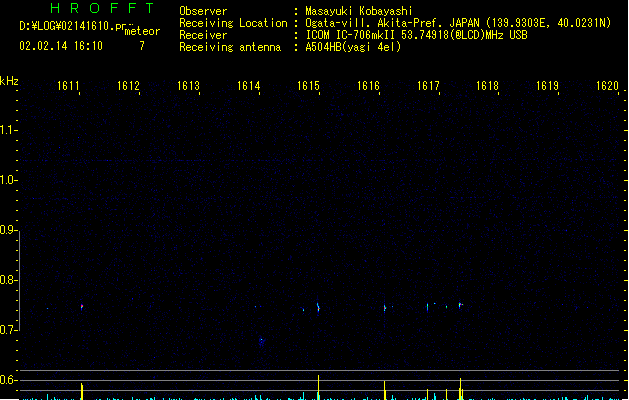The height and width of the screenshot is (400, 629).
Task: Click the HROFFT title text
Action: [102, 8]
